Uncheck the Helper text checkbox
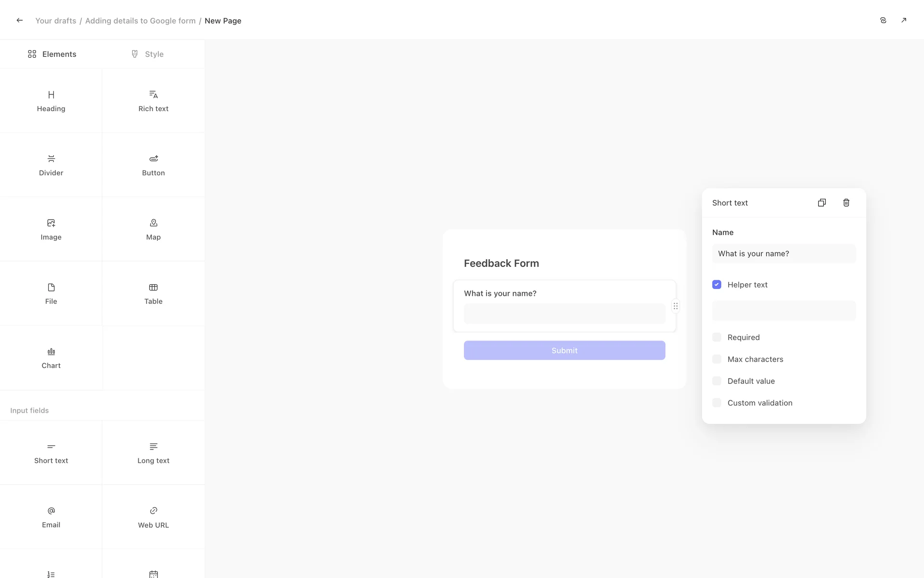This screenshot has height=578, width=924. pos(717,285)
